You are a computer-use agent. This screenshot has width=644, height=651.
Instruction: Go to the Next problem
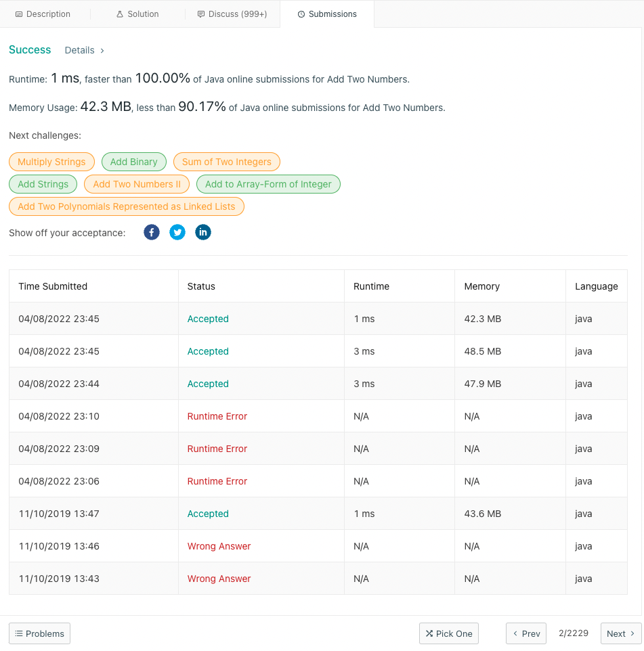click(621, 633)
